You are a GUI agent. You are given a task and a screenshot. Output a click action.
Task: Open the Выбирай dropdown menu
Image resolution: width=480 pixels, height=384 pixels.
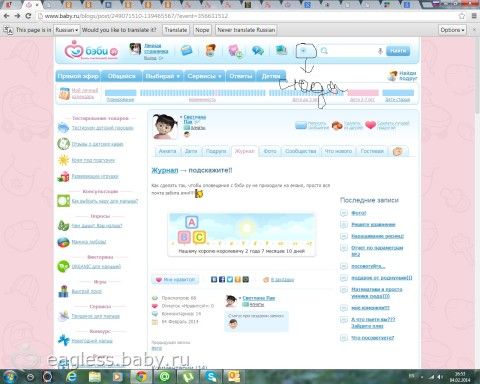(x=162, y=76)
